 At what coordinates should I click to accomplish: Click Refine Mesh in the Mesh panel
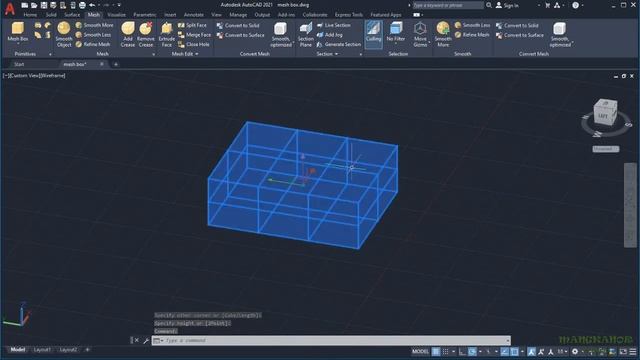[x=93, y=44]
